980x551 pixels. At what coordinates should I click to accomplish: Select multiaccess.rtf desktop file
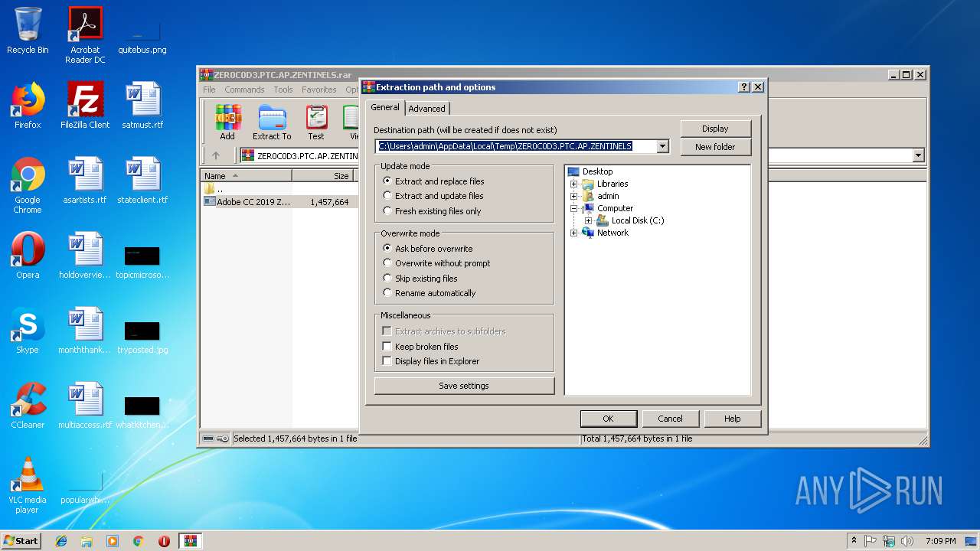[85, 406]
